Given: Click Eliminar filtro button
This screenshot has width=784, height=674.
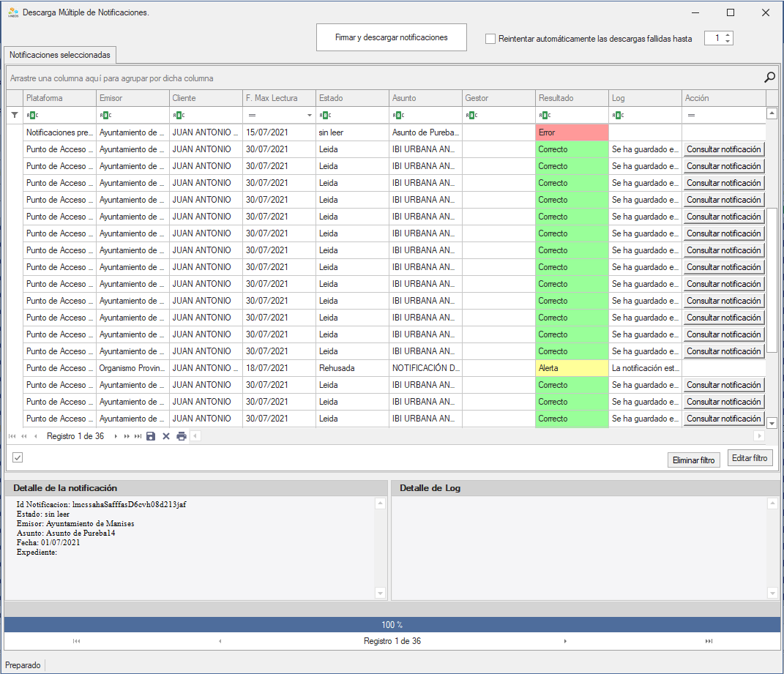Looking at the screenshot, I should [x=693, y=460].
